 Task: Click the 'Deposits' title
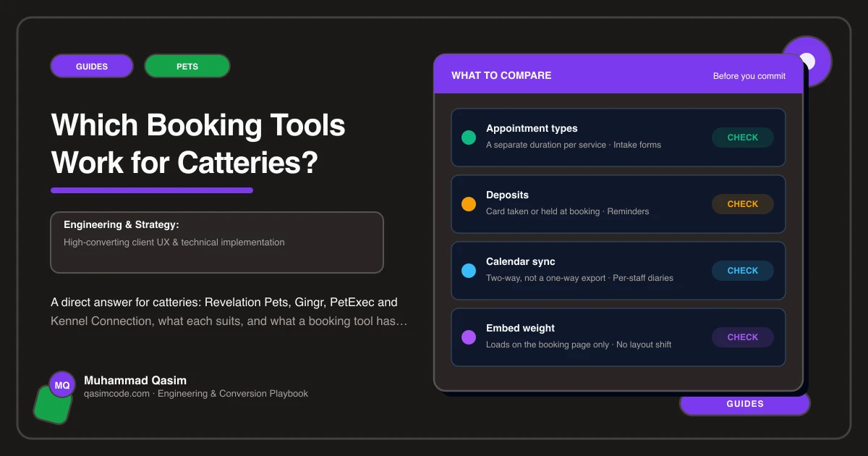(x=507, y=195)
